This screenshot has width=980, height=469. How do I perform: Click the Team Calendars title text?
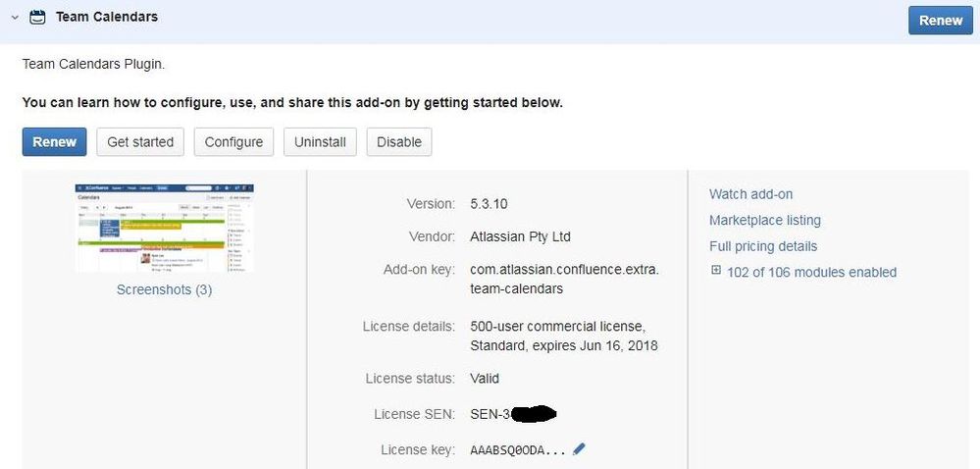[107, 17]
